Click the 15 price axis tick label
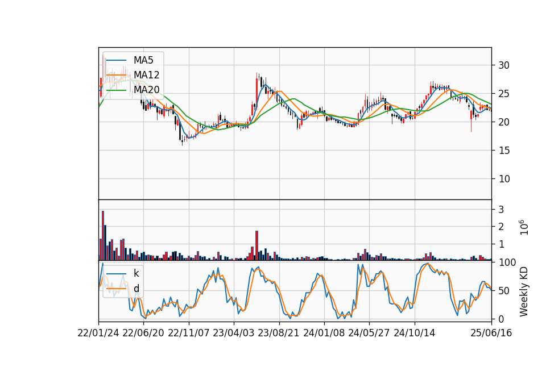 (504, 151)
